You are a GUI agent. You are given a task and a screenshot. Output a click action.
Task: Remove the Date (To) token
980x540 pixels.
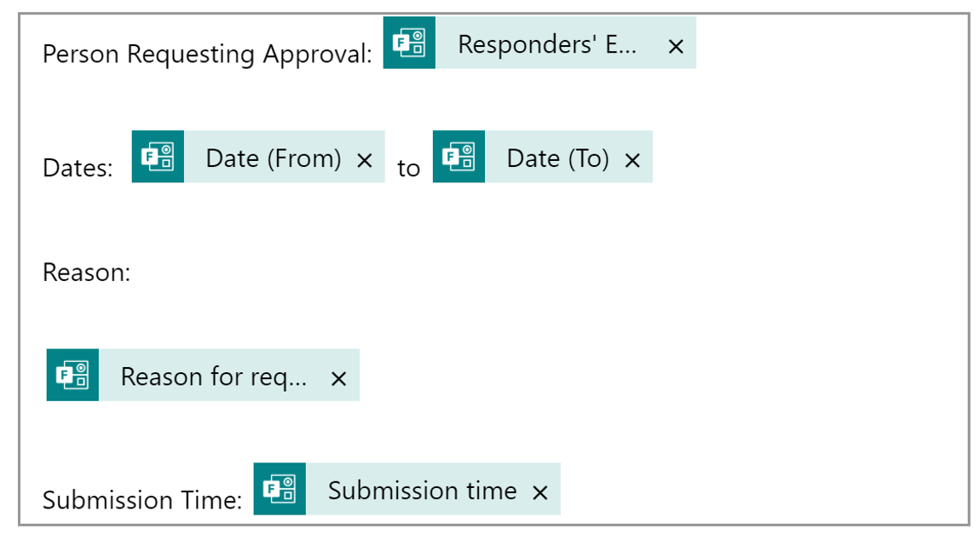click(632, 161)
